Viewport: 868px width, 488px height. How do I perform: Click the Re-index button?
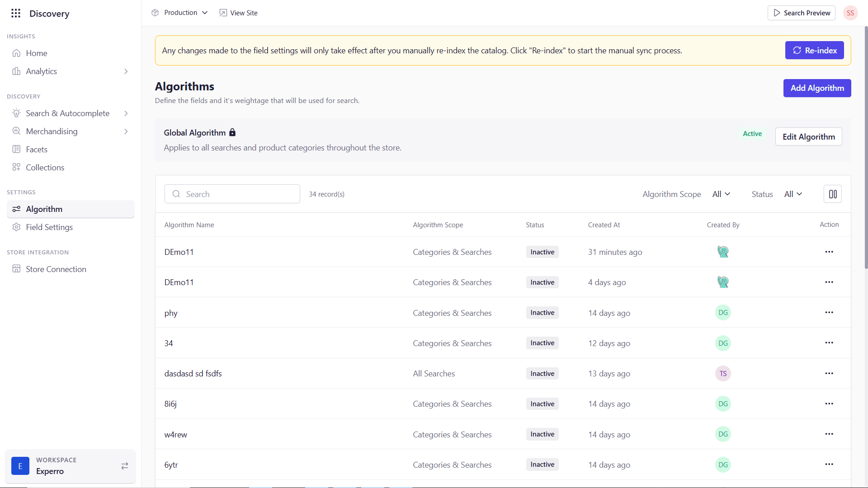(814, 51)
